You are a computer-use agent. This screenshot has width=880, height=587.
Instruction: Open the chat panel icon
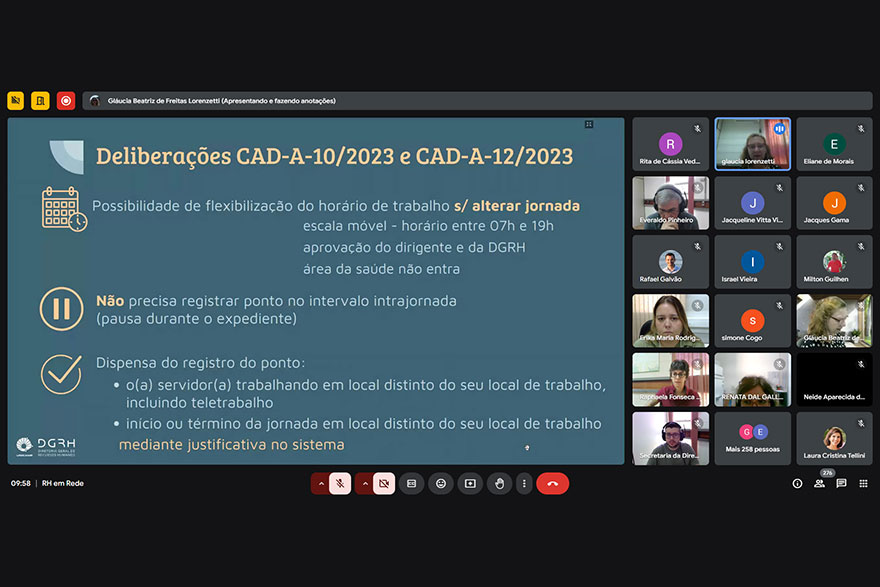(841, 483)
